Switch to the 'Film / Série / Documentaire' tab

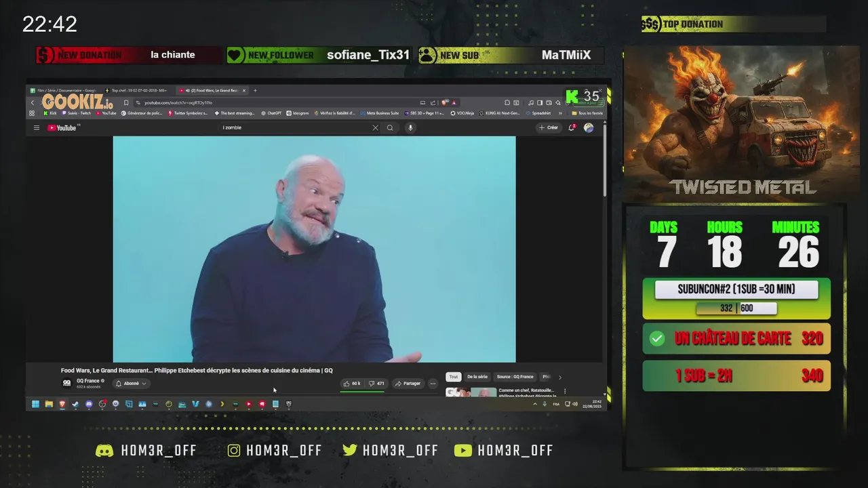[x=64, y=90]
